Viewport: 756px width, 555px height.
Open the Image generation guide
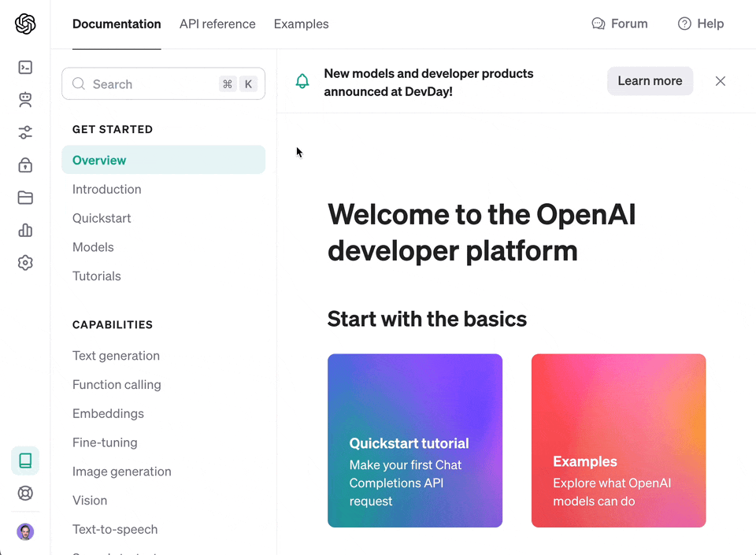click(x=122, y=472)
